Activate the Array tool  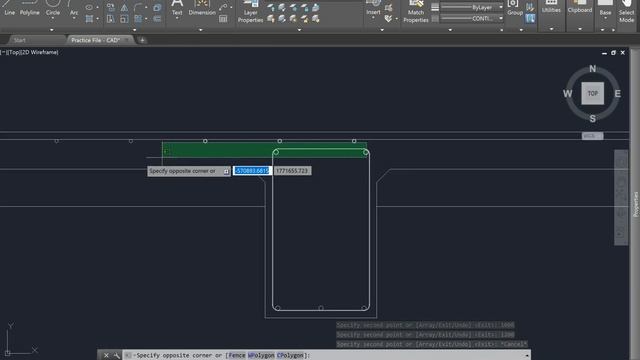point(138,19)
